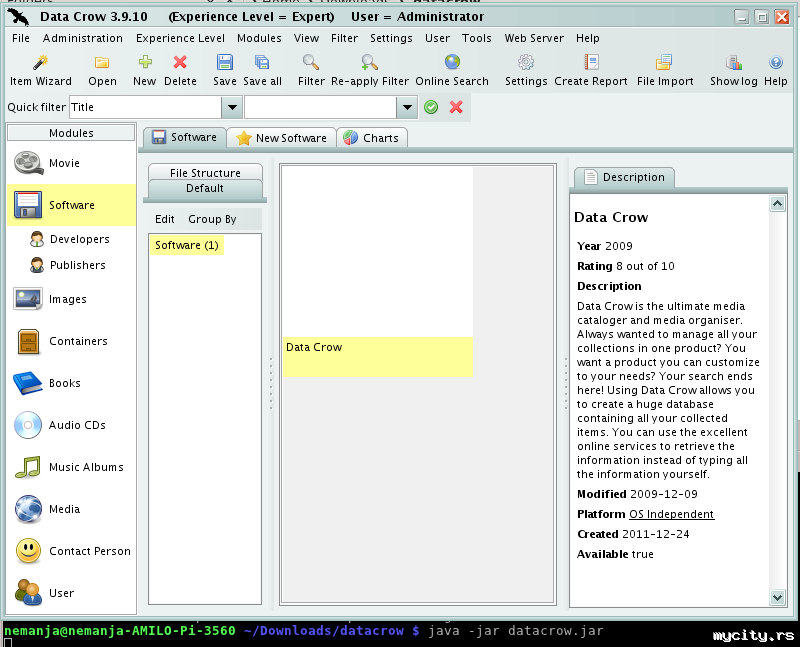This screenshot has width=800, height=647.
Task: Follow the OS Independent platform link
Action: click(x=671, y=514)
